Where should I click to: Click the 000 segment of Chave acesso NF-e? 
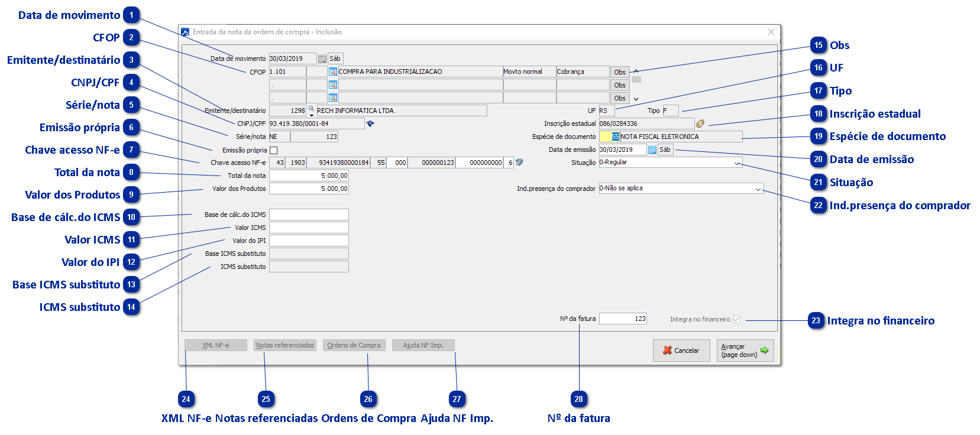pyautogui.click(x=397, y=163)
